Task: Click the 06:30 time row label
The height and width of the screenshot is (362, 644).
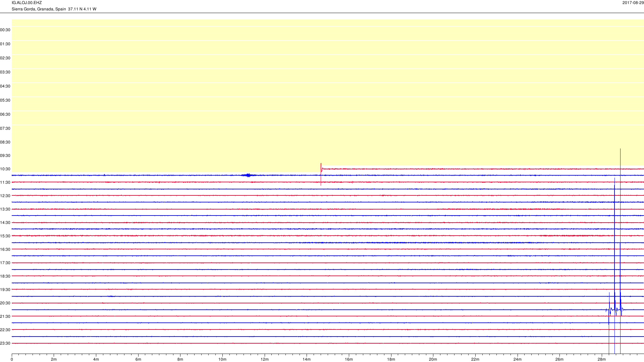Action: pos(5,114)
